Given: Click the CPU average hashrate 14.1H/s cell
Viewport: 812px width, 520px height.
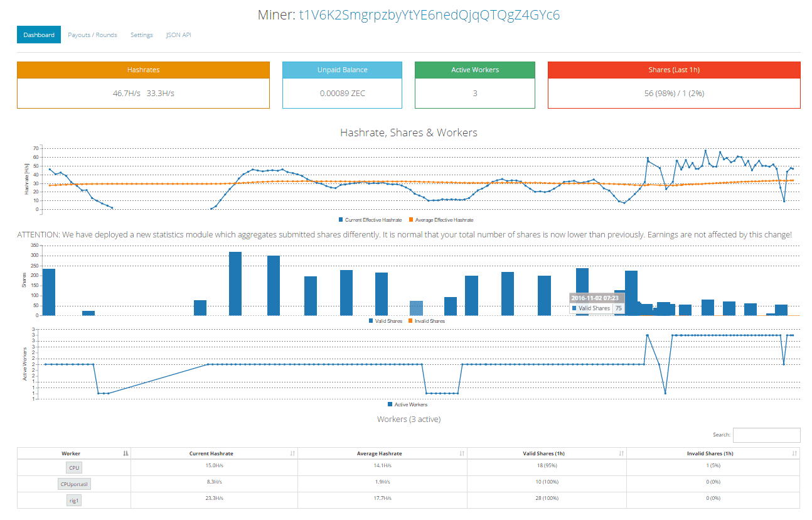Looking at the screenshot, I should pos(382,466).
